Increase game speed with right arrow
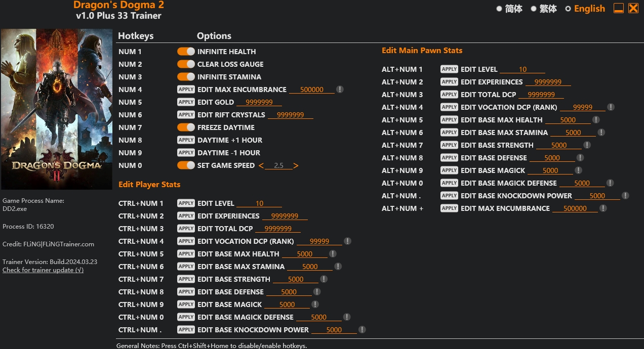Viewport: 644px width, 349px height. [x=296, y=165]
